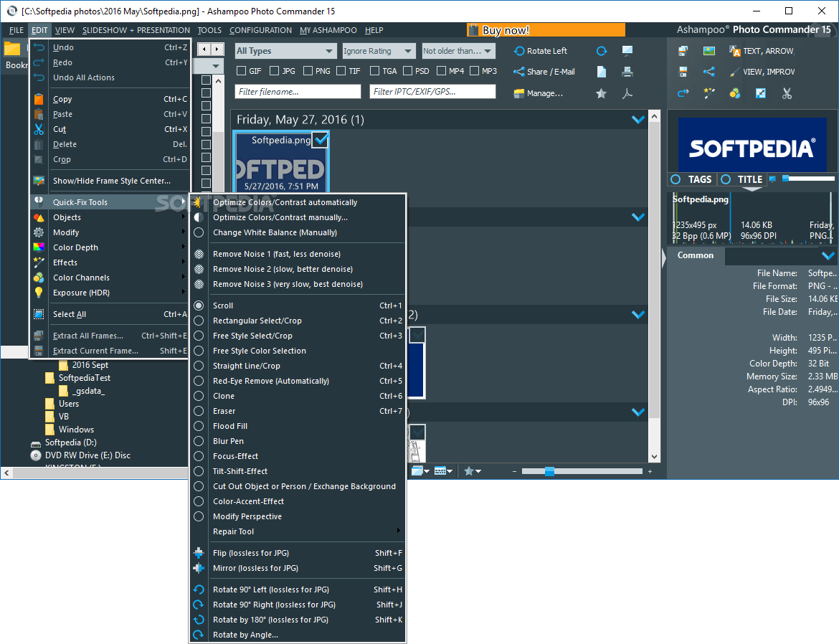Click the Optimize Colors automatically sun icon
Viewport: 839px width, 644px height.
click(199, 202)
